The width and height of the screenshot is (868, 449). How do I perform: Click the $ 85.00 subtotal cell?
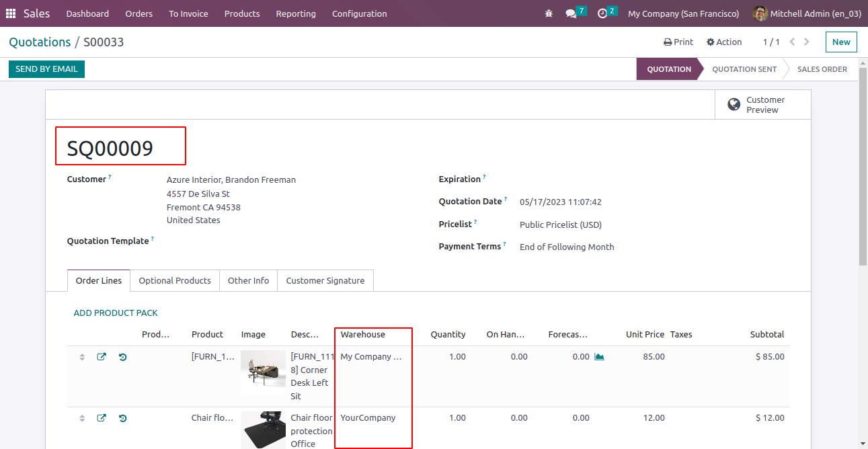(x=770, y=357)
